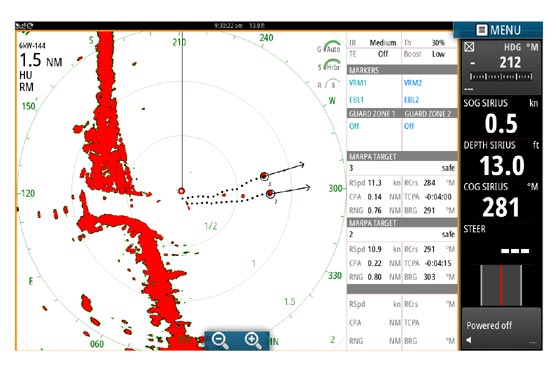
Task: Change TE Off setting
Action: pos(383,54)
